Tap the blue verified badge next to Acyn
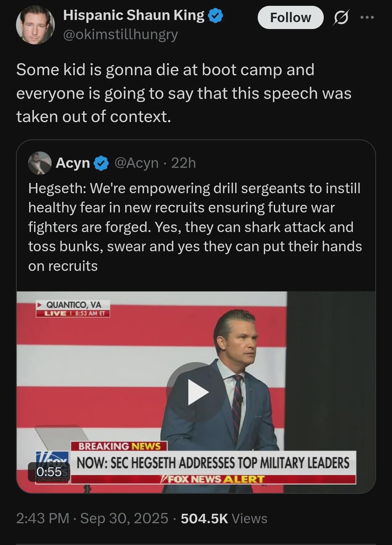Screen dimensions: 392x545 pyautogui.click(x=101, y=163)
